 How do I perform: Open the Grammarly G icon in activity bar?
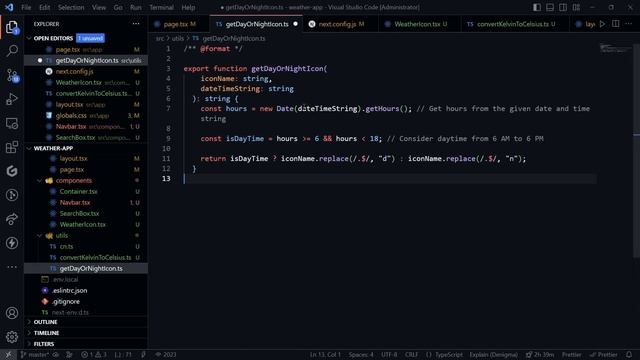coord(12,171)
